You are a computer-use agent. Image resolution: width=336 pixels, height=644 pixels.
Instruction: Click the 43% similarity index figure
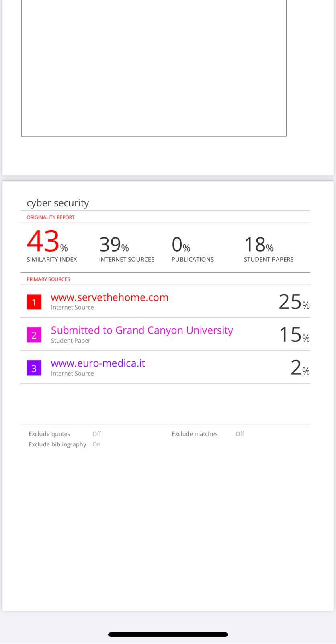47,241
